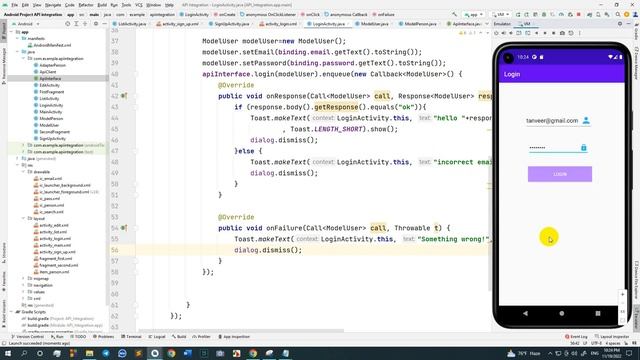640x360 pixels.
Task: Collapse the manifests folder
Action: 18,38
